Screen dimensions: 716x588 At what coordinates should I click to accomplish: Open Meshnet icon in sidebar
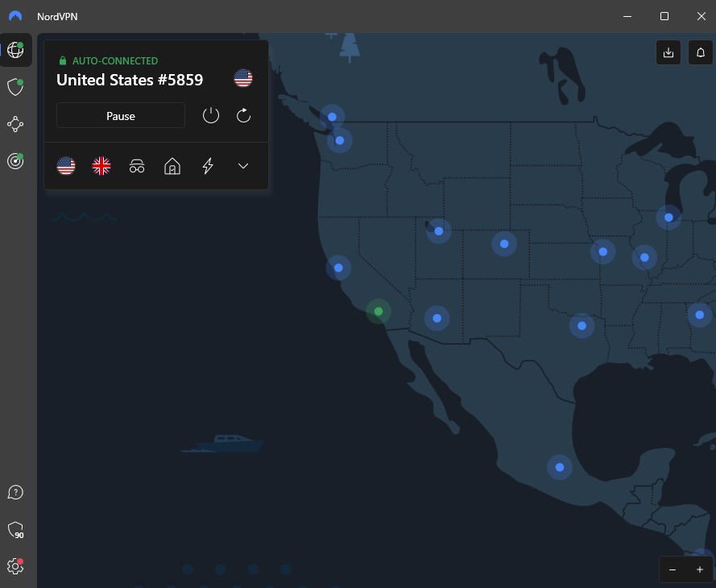(x=15, y=124)
